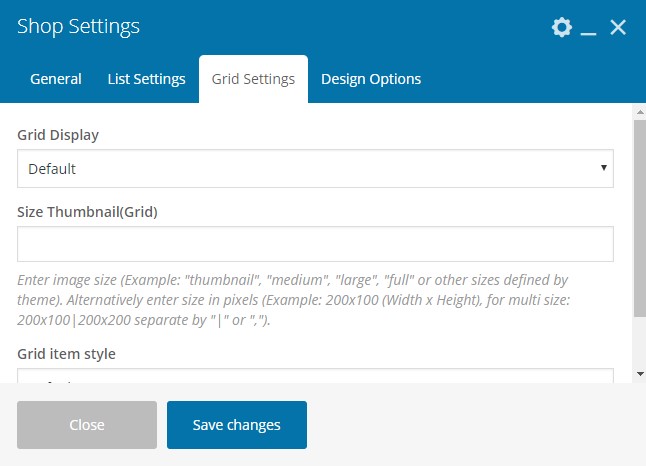Click the Grid item style label
Viewport: 646px width, 466px height.
[67, 354]
